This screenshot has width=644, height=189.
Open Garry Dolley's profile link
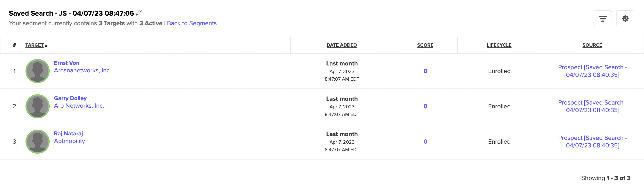pyautogui.click(x=70, y=98)
